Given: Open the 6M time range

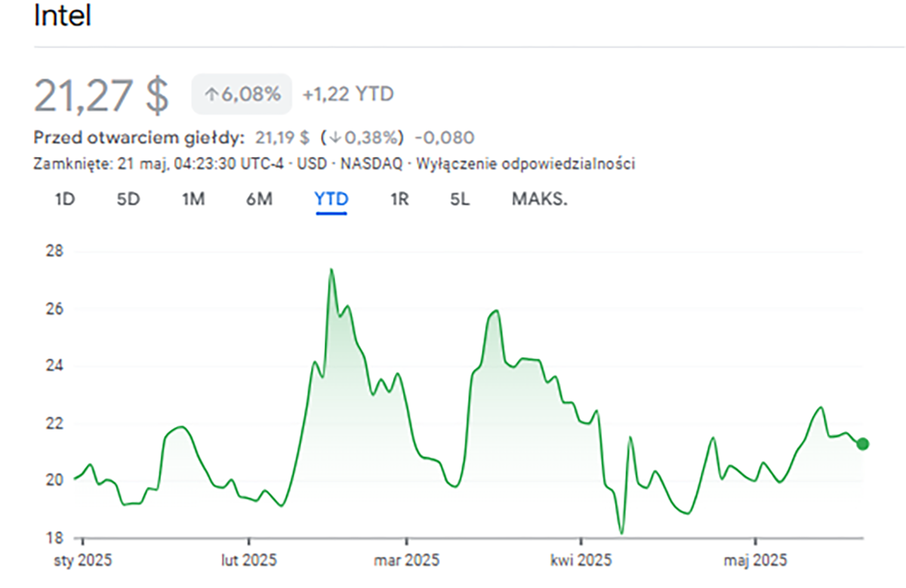Looking at the screenshot, I should click(x=259, y=199).
